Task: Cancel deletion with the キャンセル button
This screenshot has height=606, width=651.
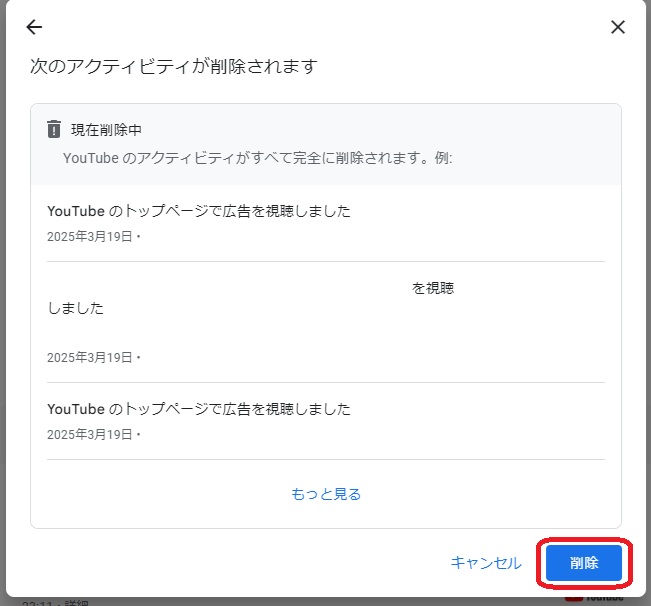Action: [486, 563]
